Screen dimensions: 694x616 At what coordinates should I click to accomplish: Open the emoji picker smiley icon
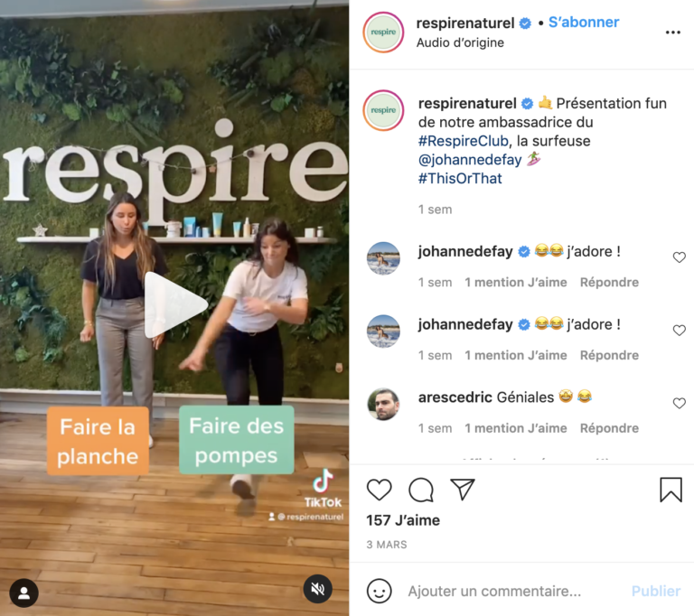pos(380,591)
